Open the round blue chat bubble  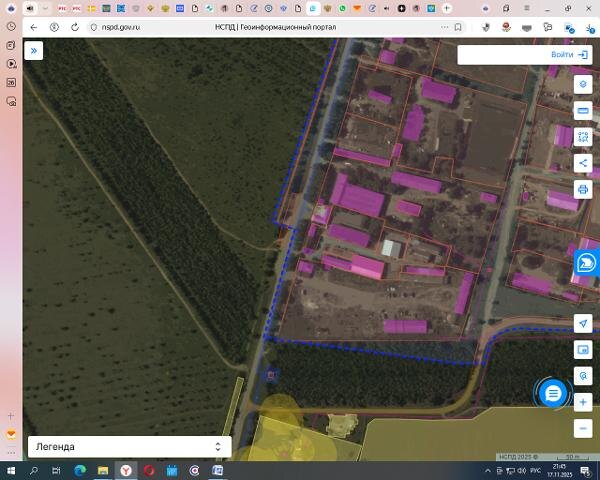553,393
